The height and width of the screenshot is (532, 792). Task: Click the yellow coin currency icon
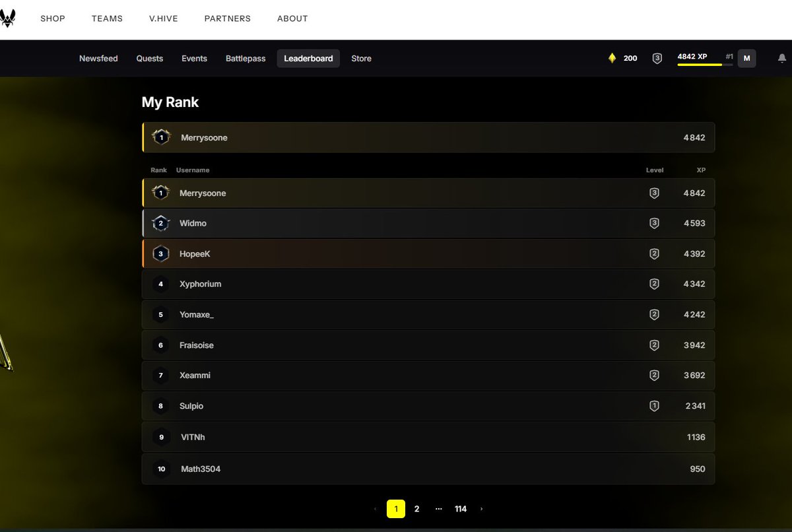pos(612,58)
